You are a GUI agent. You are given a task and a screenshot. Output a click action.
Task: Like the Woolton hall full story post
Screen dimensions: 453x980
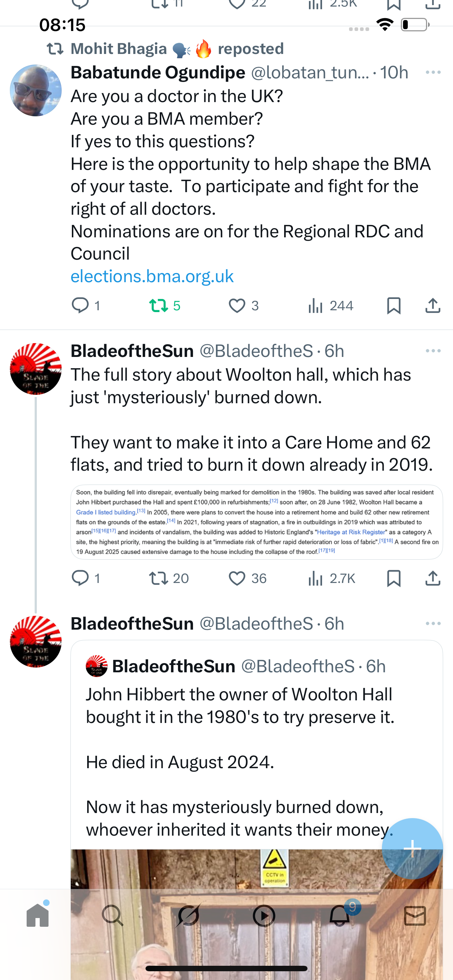tap(237, 579)
